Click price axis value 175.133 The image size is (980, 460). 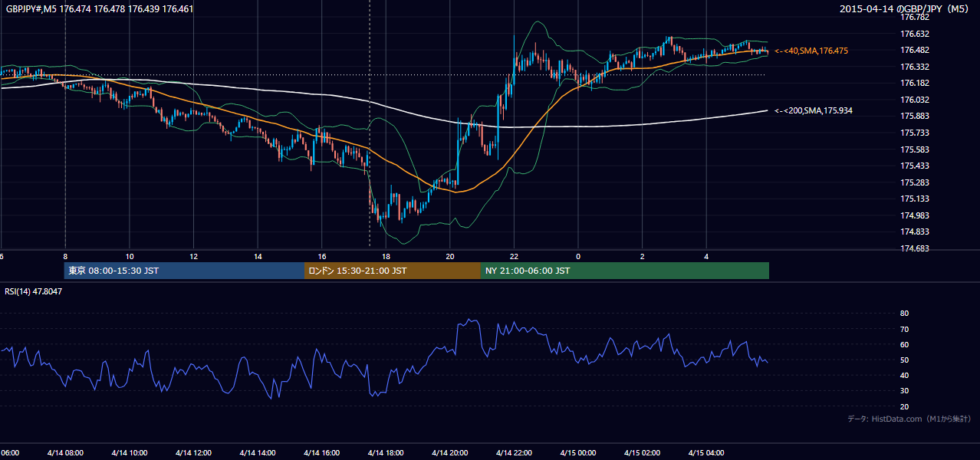915,199
